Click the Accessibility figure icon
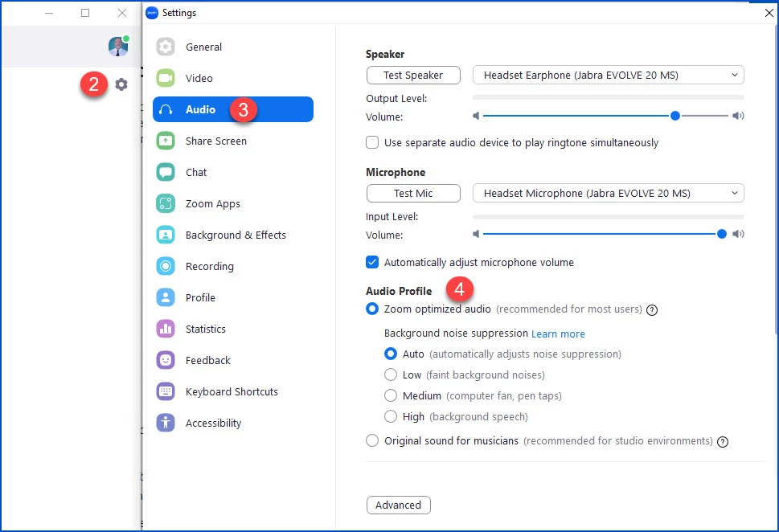Viewport: 779px width, 532px height. click(x=166, y=423)
